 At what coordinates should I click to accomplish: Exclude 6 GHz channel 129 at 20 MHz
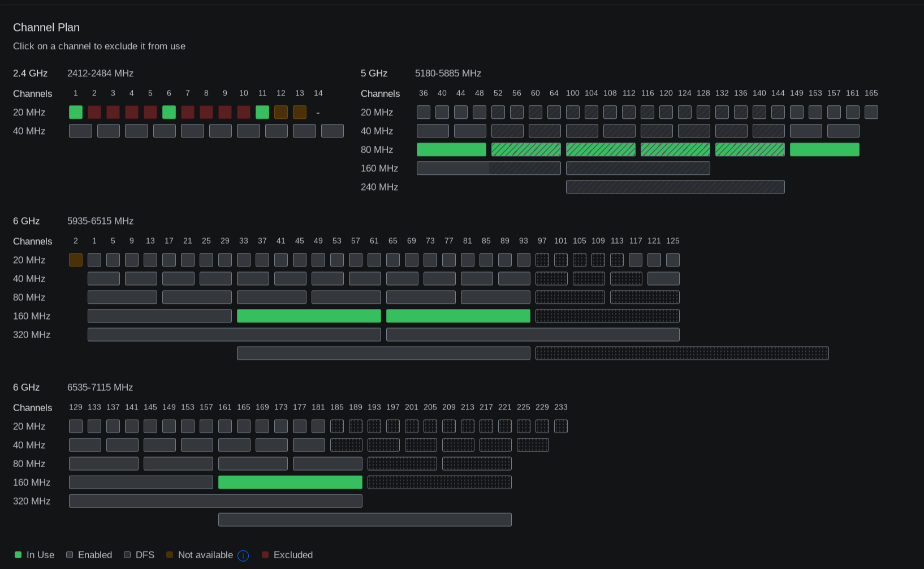(x=76, y=426)
